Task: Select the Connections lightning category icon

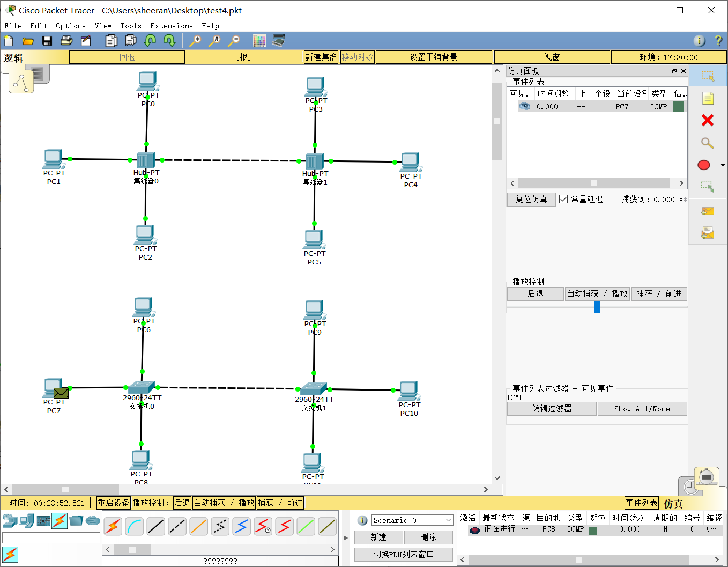Action: click(x=60, y=520)
